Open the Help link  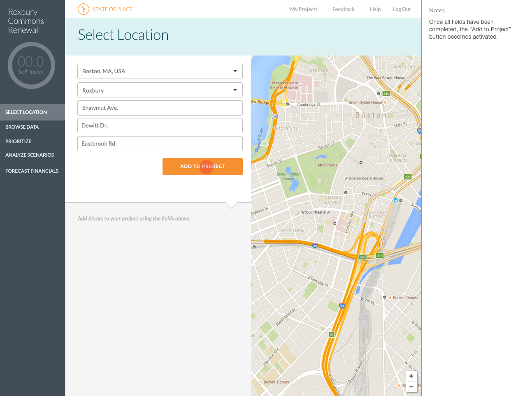(375, 9)
